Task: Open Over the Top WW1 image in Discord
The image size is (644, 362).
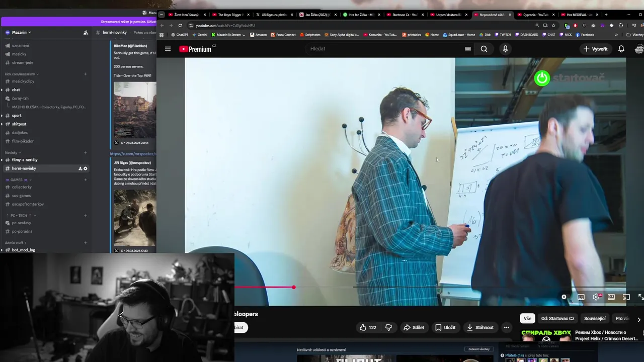Action: pos(135,110)
